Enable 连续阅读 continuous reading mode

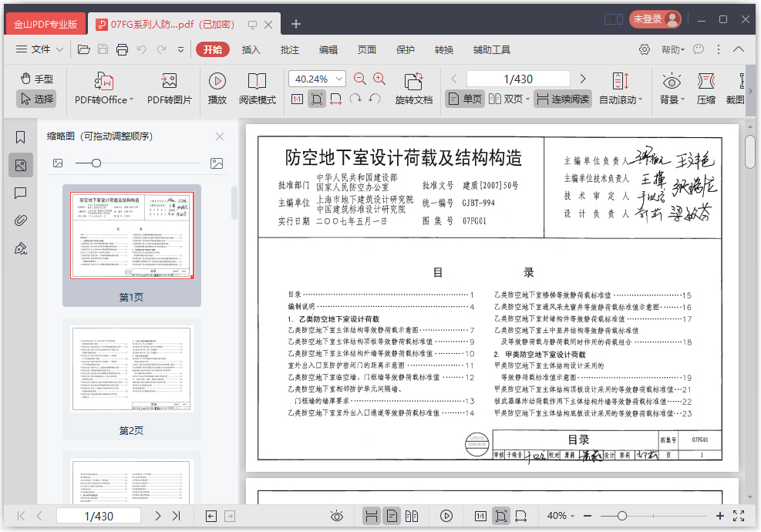click(562, 99)
